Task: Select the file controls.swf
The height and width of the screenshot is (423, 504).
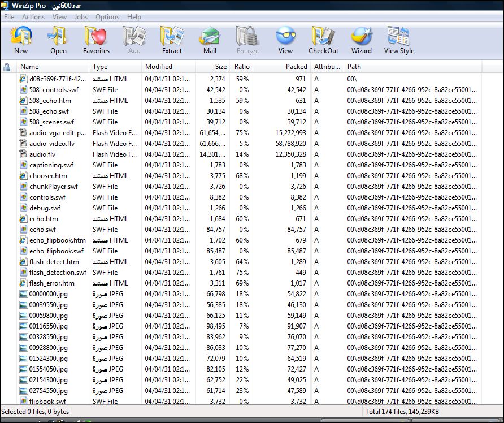Action: tap(47, 197)
